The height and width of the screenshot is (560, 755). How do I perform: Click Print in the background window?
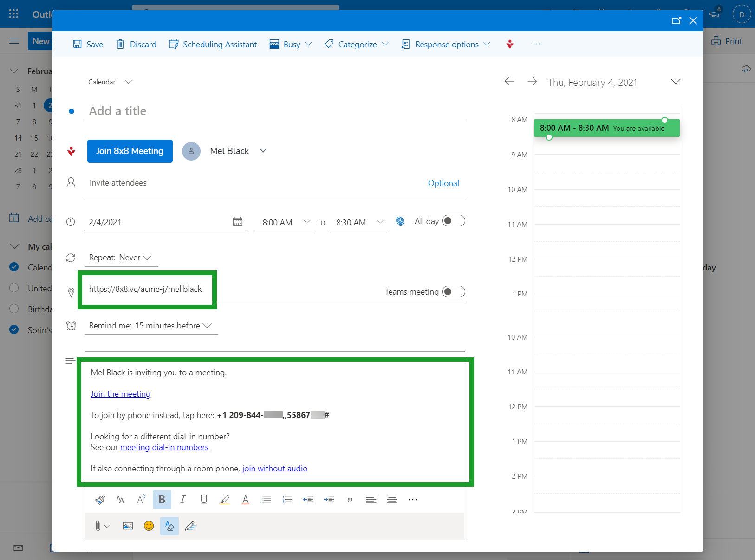(x=727, y=41)
